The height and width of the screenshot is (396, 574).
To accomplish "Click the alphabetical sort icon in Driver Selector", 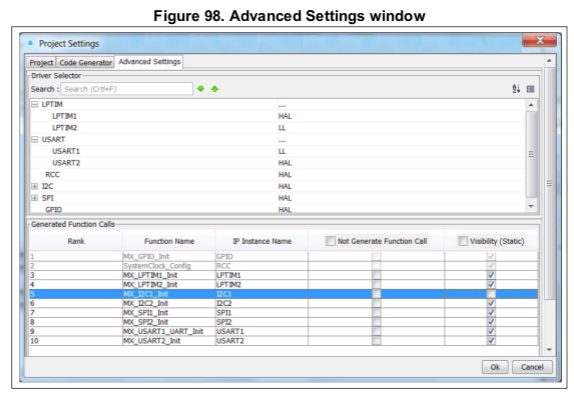I will click(516, 89).
